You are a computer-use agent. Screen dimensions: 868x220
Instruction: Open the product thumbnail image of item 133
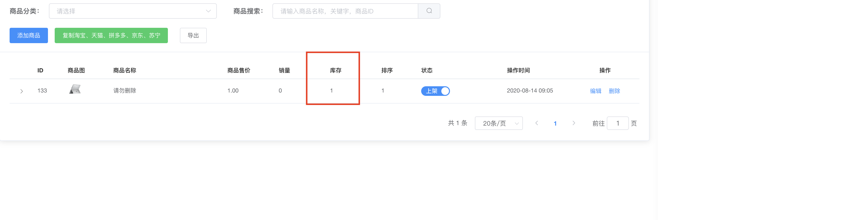click(x=75, y=89)
